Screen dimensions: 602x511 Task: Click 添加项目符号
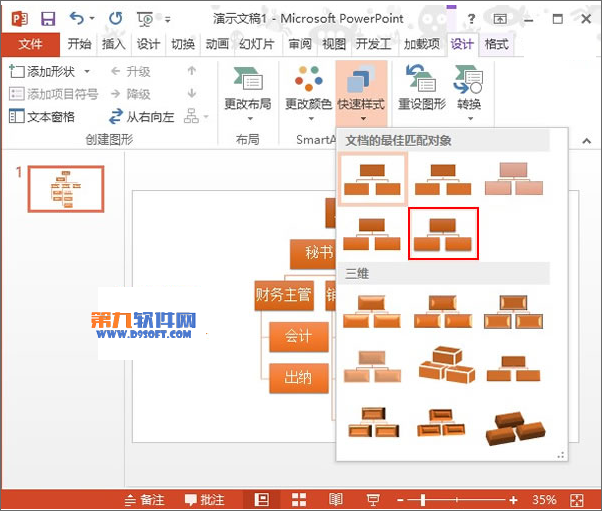54,94
